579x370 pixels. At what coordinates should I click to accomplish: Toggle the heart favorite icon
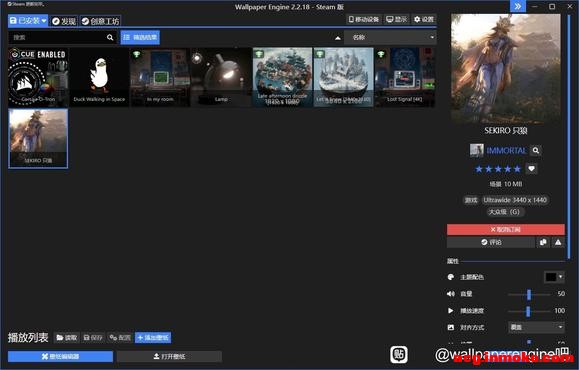[531, 169]
